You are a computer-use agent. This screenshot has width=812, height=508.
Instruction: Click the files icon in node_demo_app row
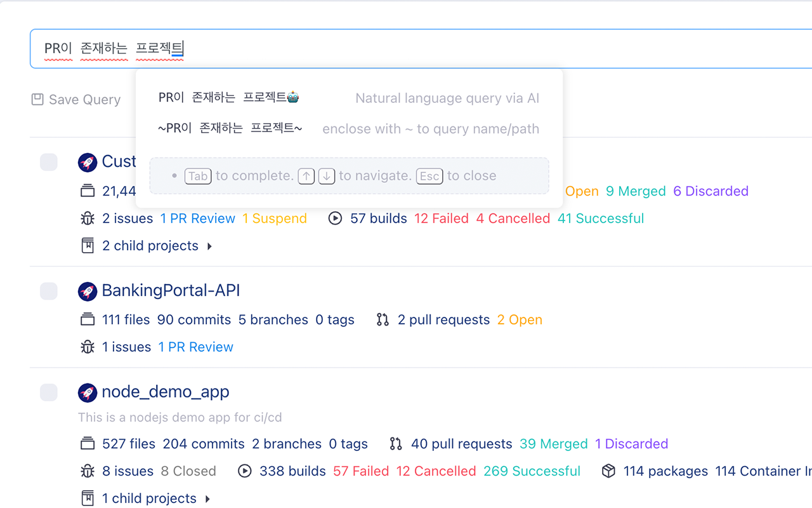click(x=88, y=444)
